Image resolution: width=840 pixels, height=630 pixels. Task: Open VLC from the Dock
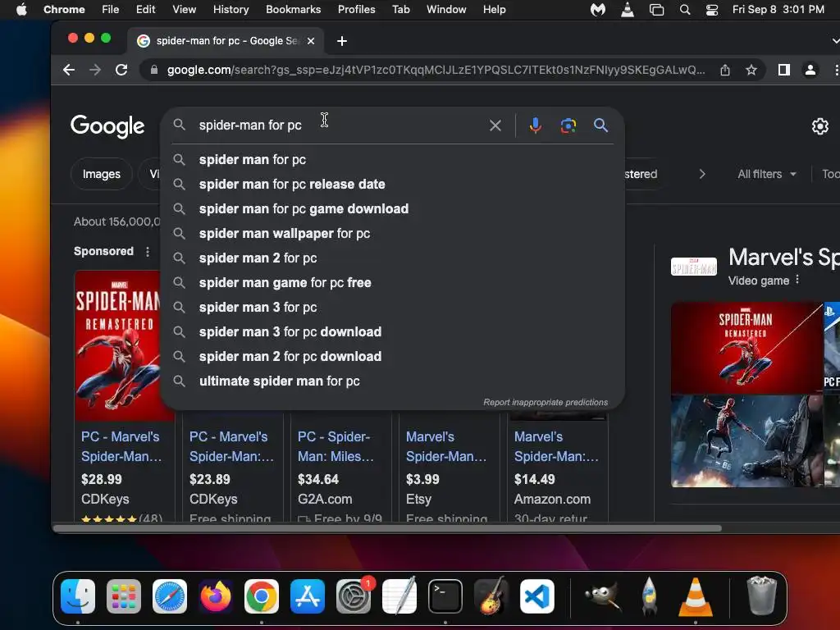(x=696, y=596)
